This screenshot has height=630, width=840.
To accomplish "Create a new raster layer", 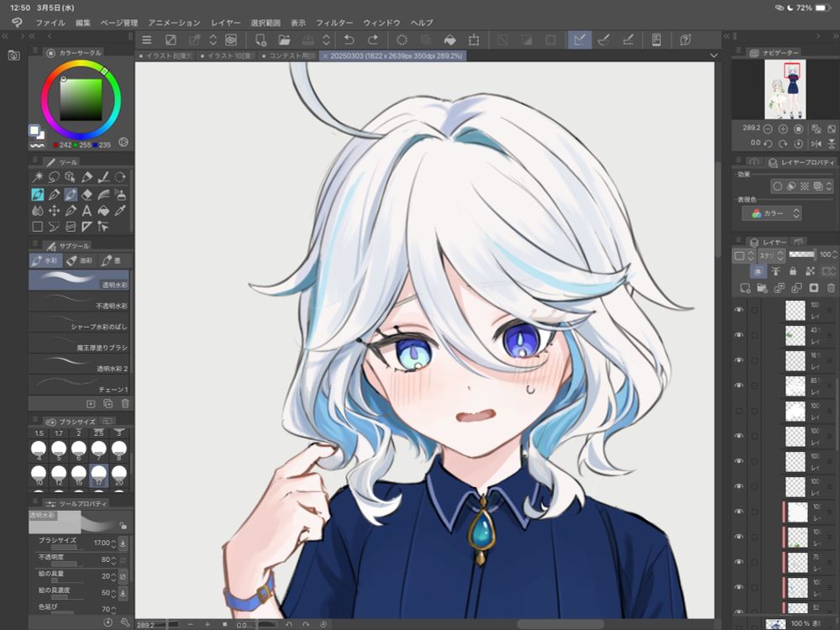I will [744, 288].
